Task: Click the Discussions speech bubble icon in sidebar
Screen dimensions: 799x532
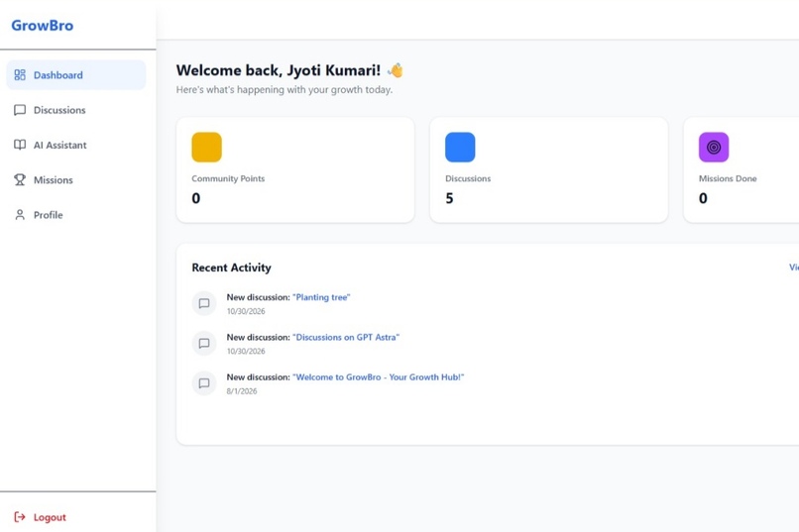Action: [20, 110]
